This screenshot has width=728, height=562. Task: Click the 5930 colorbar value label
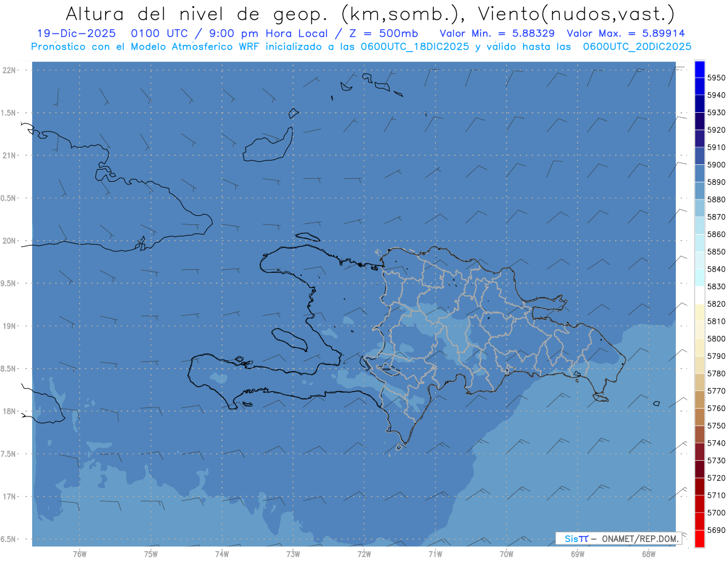716,113
